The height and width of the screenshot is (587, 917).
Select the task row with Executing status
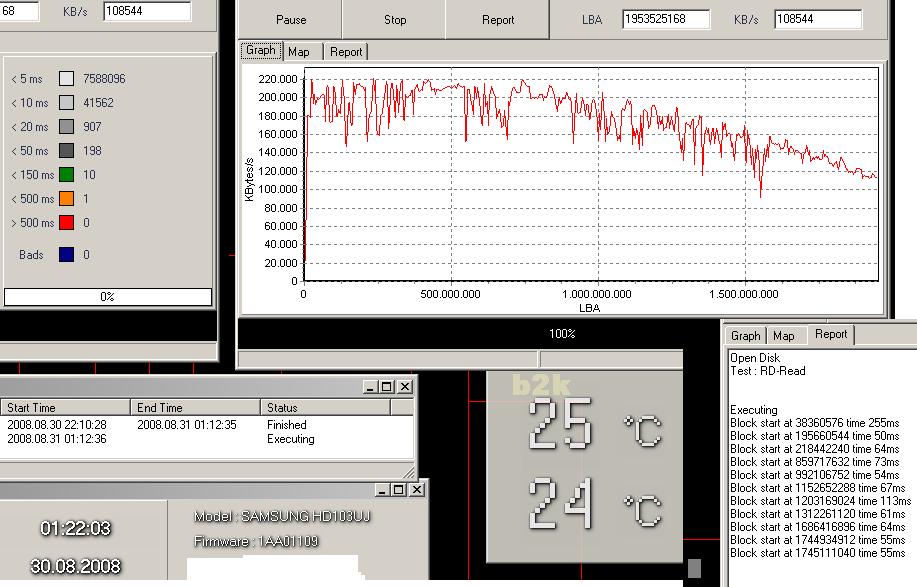(x=207, y=438)
